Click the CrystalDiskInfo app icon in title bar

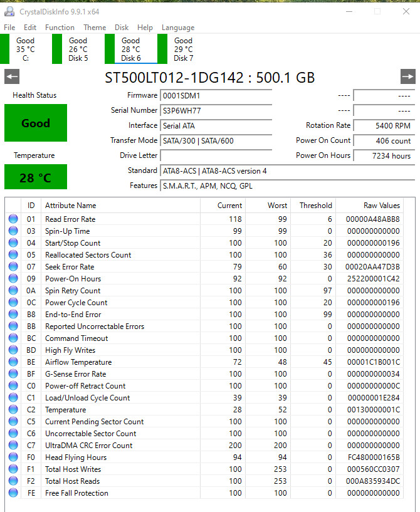tap(9, 12)
